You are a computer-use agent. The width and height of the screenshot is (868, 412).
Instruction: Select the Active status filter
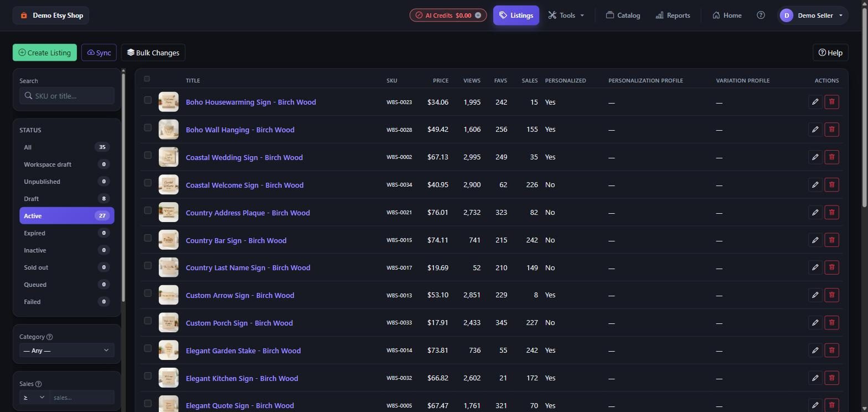(66, 216)
